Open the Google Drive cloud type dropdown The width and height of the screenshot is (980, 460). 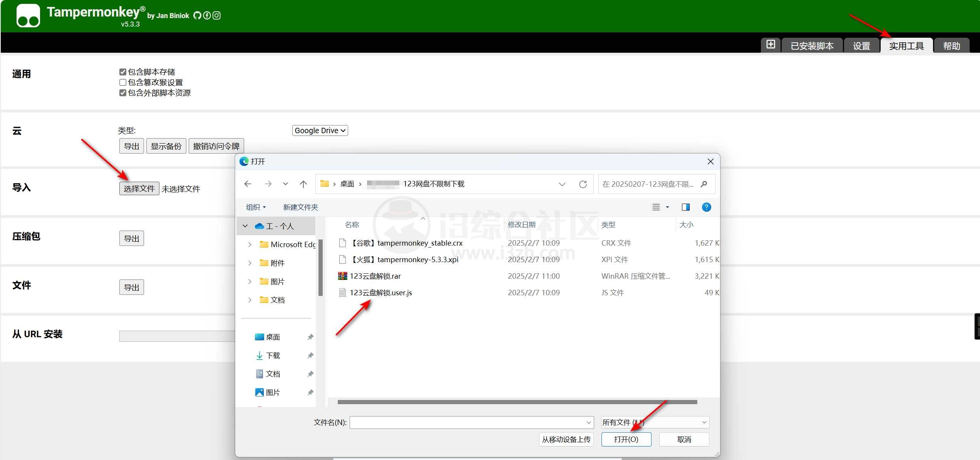coord(320,130)
